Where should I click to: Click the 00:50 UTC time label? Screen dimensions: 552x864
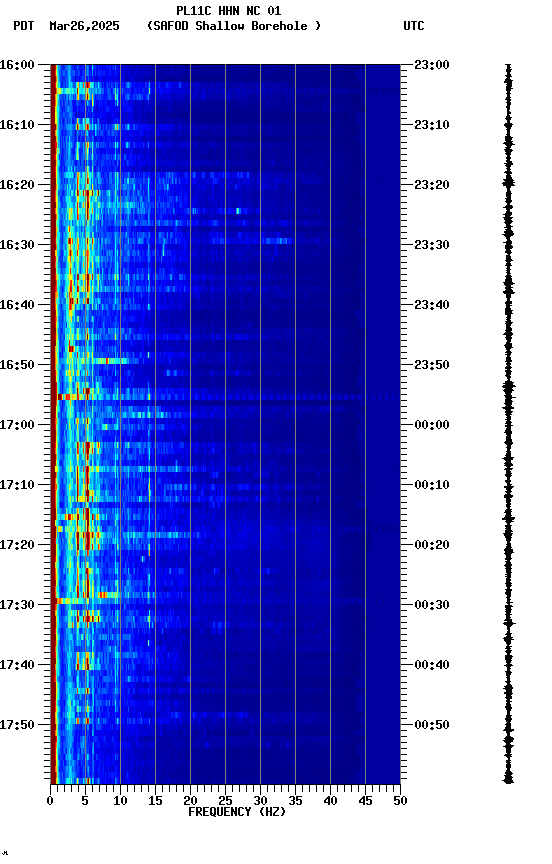pyautogui.click(x=432, y=725)
